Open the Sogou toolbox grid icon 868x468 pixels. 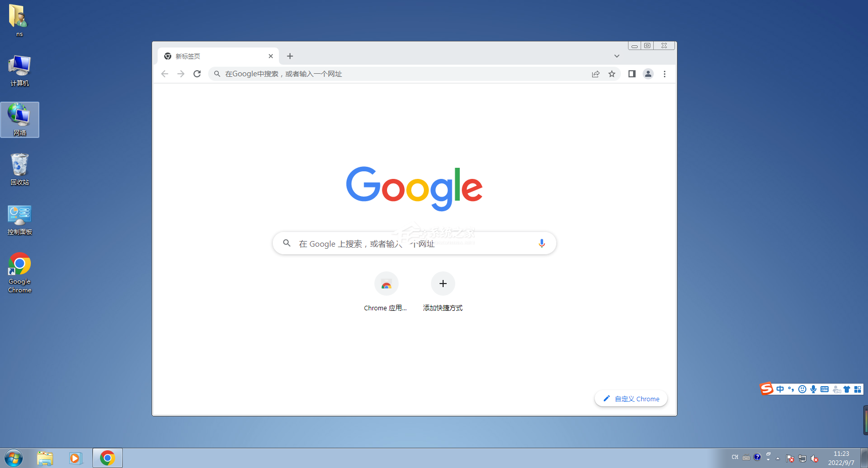pyautogui.click(x=857, y=389)
